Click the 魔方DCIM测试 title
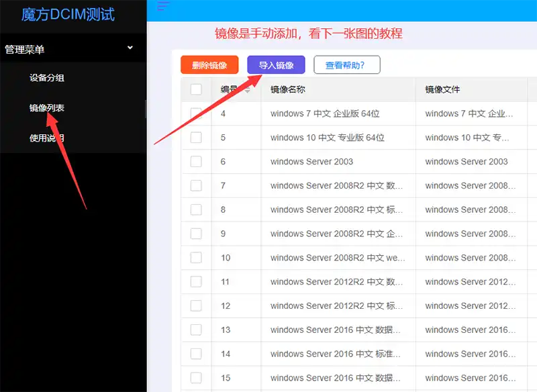Screen dimensions: 537x392 [x=68, y=15]
